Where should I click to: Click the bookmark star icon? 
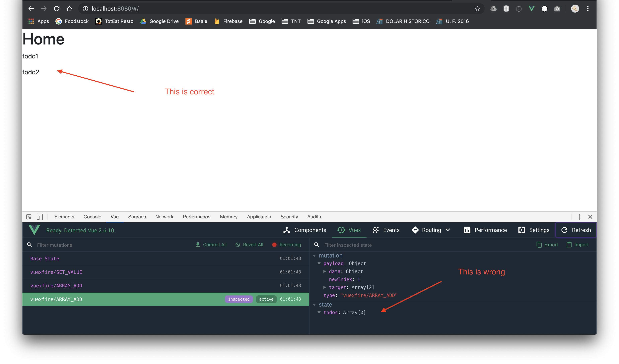(477, 9)
